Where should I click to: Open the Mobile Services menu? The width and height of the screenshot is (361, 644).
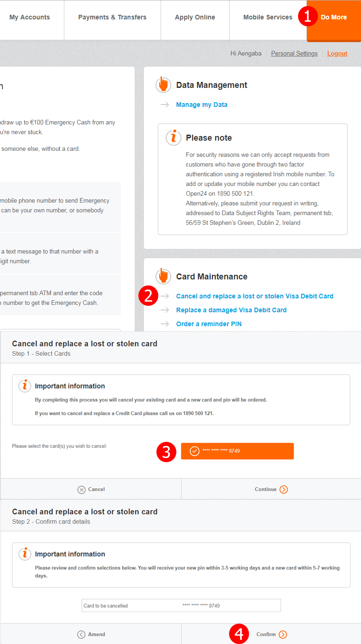pyautogui.click(x=268, y=18)
